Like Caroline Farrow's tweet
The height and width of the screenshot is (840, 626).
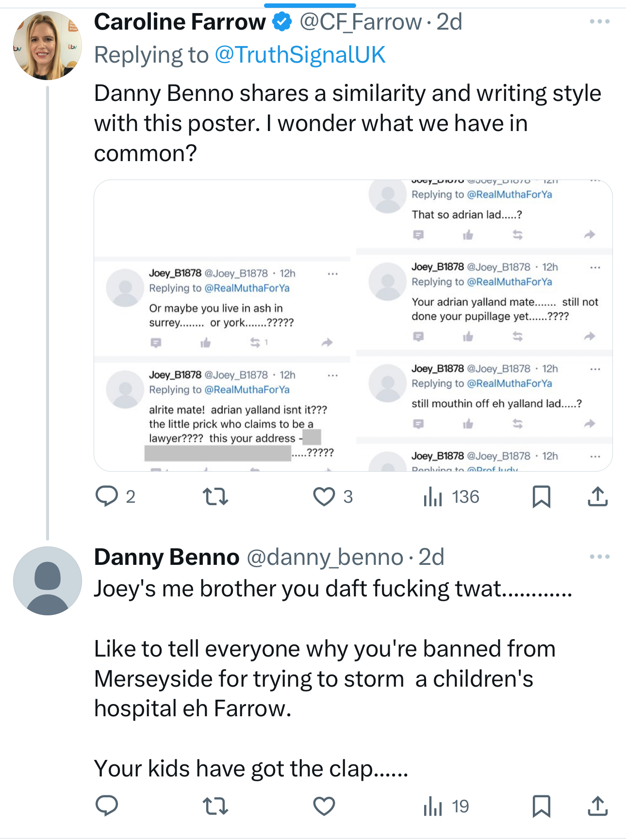pyautogui.click(x=324, y=496)
